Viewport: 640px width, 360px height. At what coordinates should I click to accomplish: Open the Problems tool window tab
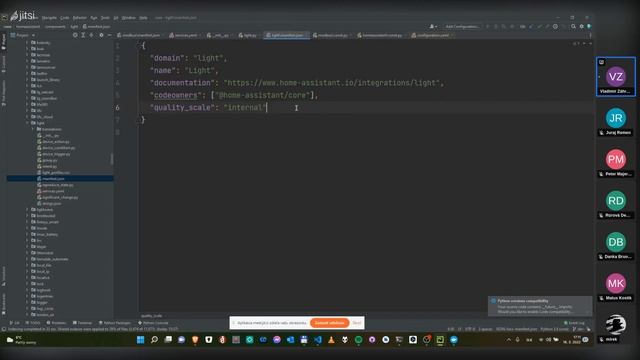coord(56,323)
